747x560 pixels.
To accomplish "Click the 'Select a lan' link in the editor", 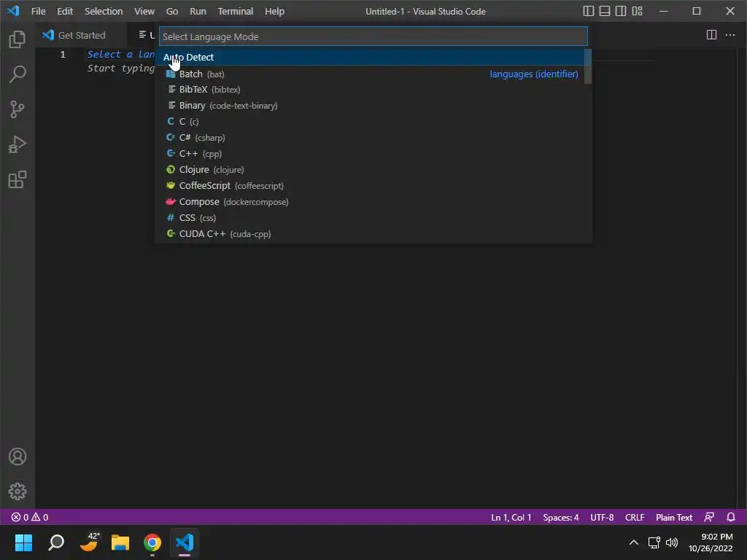I will pos(121,54).
